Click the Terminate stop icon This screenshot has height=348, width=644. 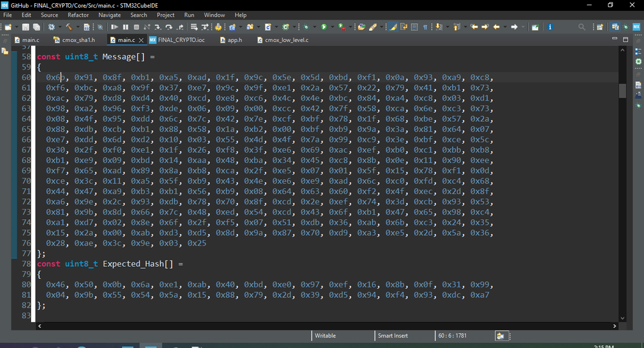point(136,26)
